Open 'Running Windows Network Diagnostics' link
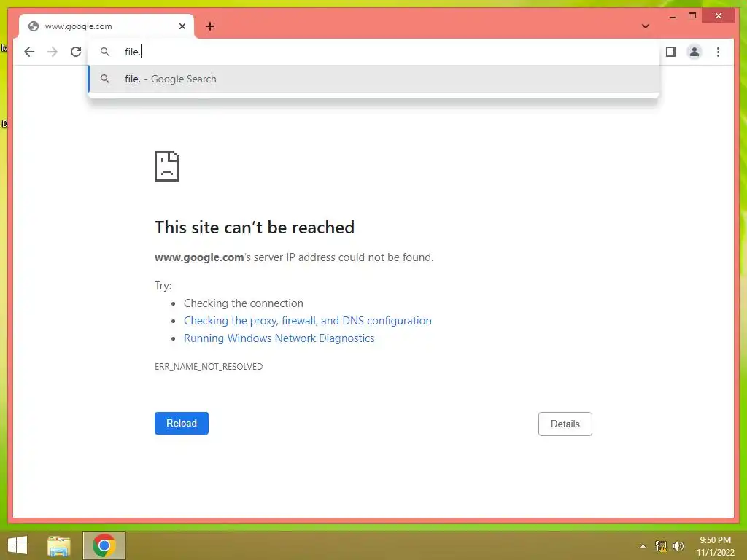This screenshot has width=747, height=560. 279,338
